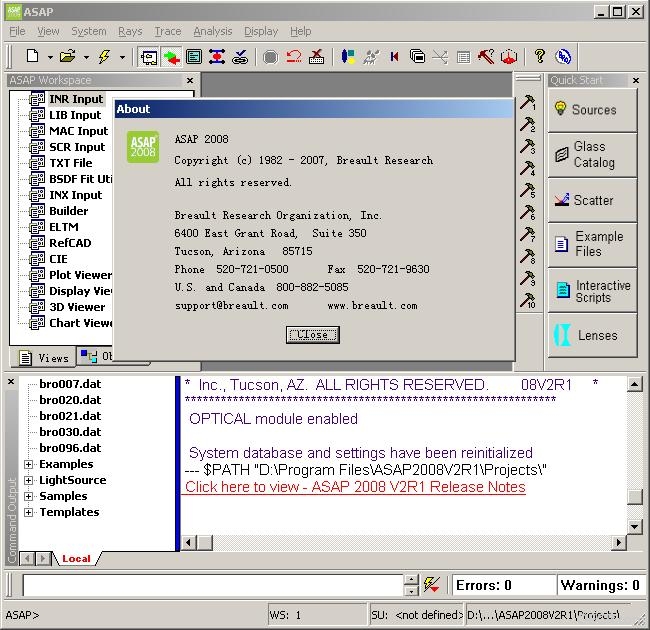Open the Open folder dropdown arrow
The height and width of the screenshot is (630, 650).
[x=86, y=57]
